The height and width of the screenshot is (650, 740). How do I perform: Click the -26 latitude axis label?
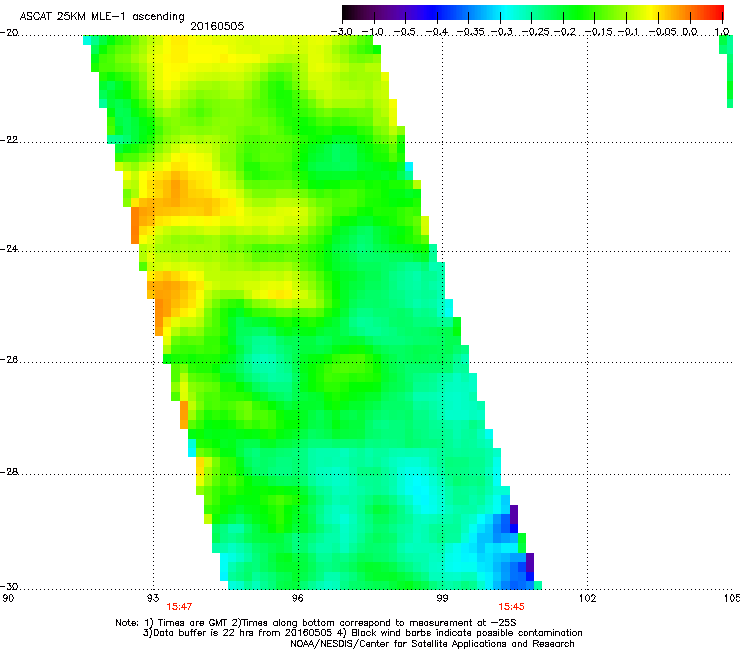point(9,360)
